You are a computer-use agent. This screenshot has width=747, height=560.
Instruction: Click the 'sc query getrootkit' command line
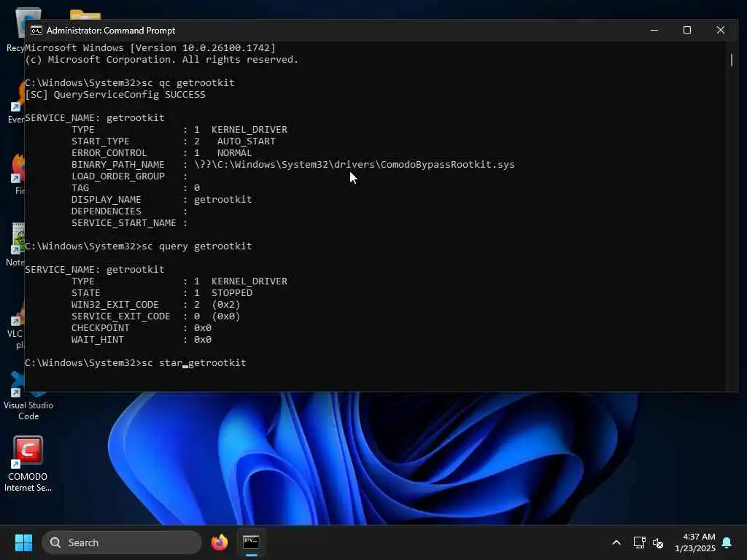click(x=138, y=246)
